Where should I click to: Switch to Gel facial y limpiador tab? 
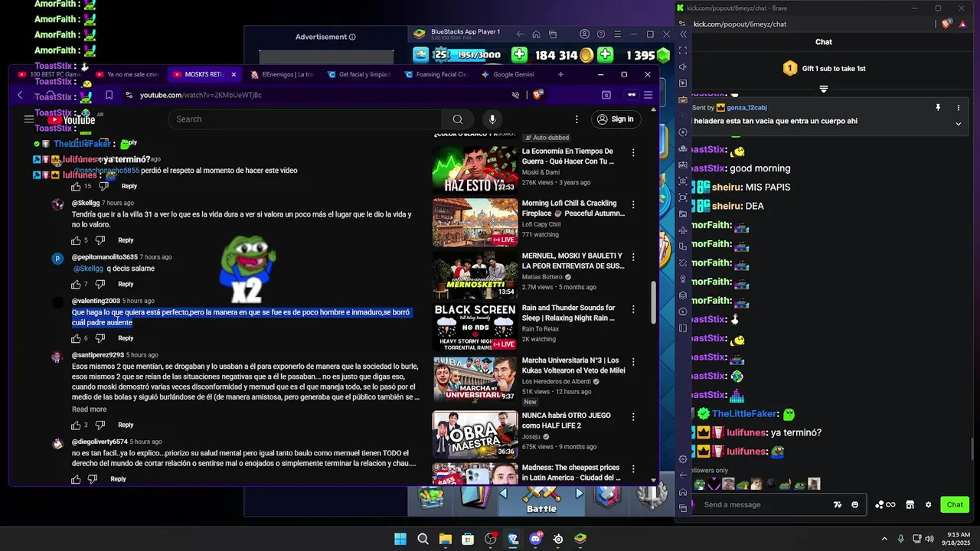tap(359, 74)
